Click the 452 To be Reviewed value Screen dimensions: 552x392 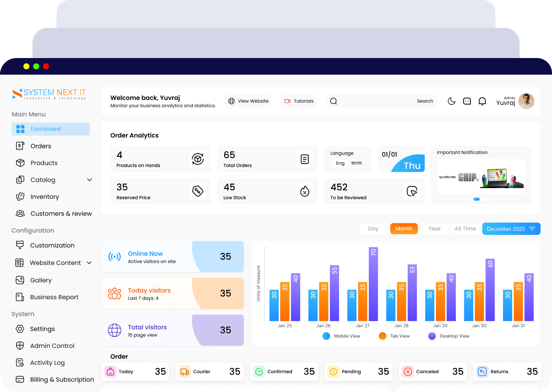[339, 187]
